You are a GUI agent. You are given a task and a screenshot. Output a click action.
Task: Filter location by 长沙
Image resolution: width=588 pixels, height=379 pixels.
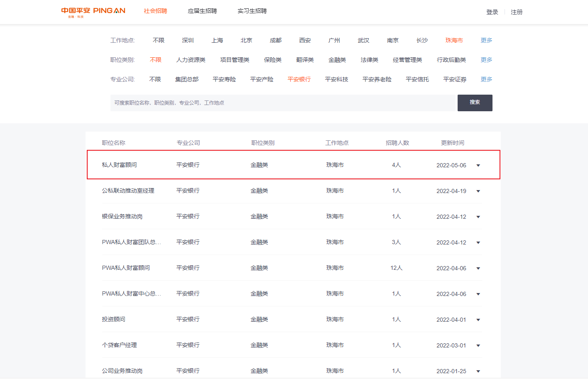tap(422, 40)
